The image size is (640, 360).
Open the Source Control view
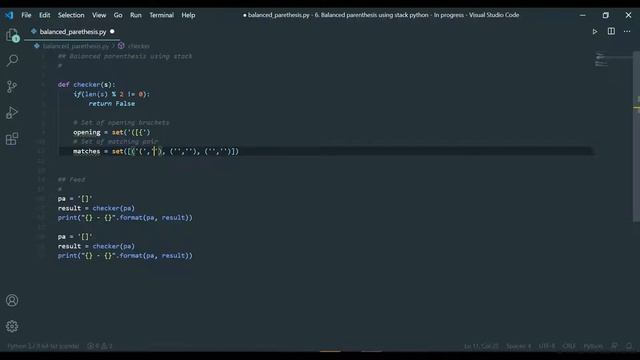[x=12, y=87]
